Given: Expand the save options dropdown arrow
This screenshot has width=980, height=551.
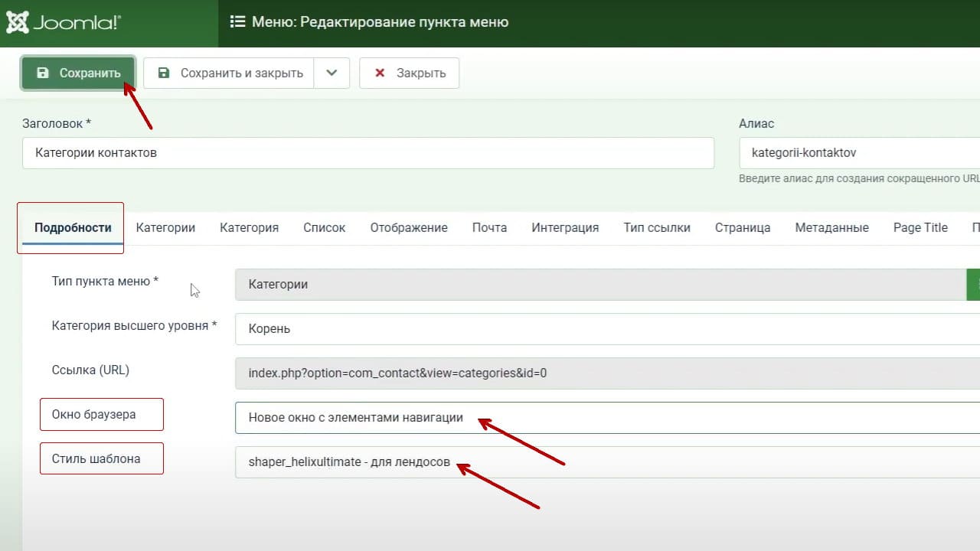Looking at the screenshot, I should pos(332,73).
